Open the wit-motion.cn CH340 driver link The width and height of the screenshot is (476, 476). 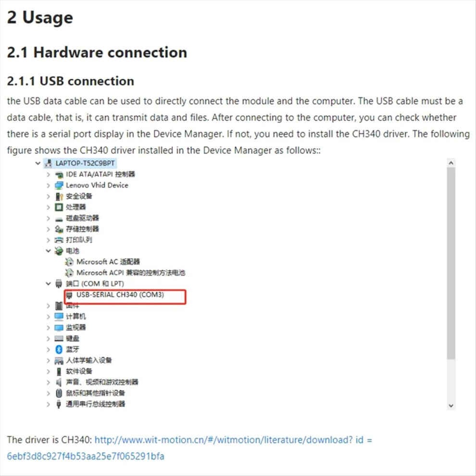pos(233,448)
